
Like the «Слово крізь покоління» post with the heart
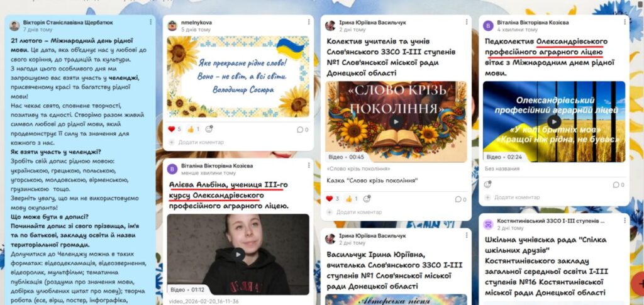tap(330, 199)
